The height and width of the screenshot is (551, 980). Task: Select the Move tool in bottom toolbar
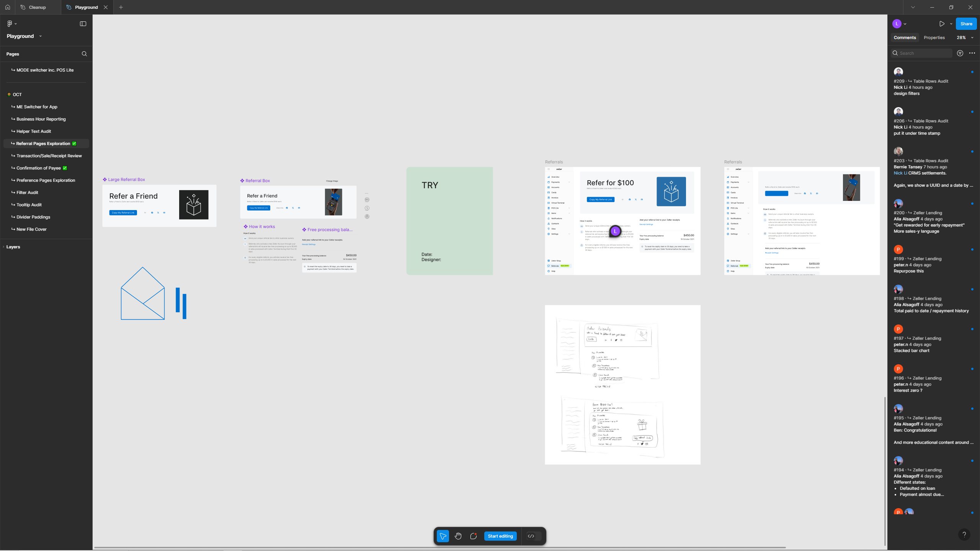(443, 536)
